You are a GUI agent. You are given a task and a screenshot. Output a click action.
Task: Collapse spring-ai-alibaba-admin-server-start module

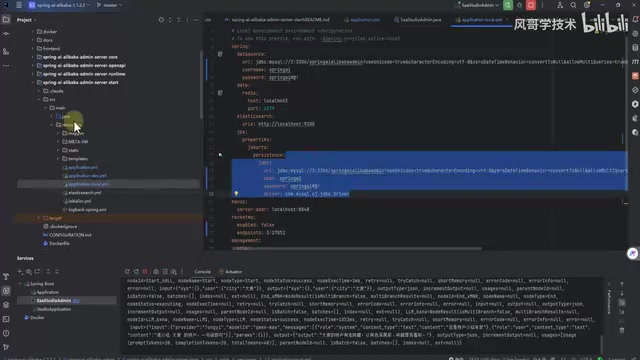pyautogui.click(x=33, y=82)
